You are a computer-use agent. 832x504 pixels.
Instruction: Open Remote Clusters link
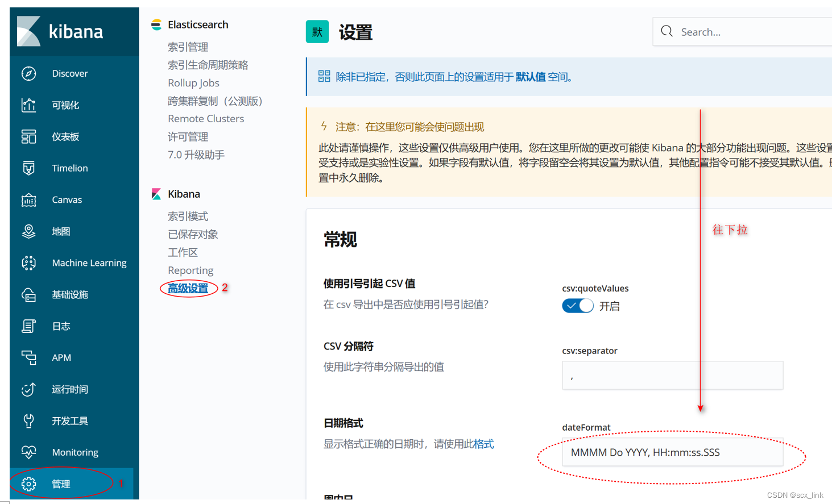point(206,119)
